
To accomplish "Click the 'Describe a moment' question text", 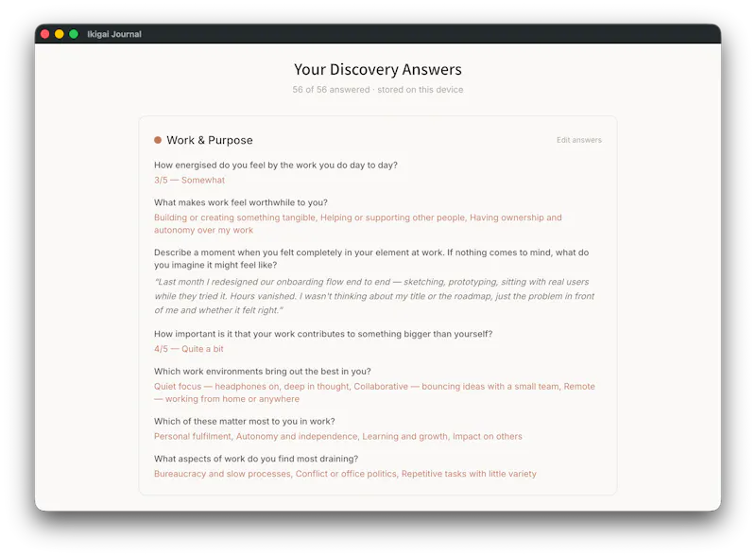I will click(371, 259).
